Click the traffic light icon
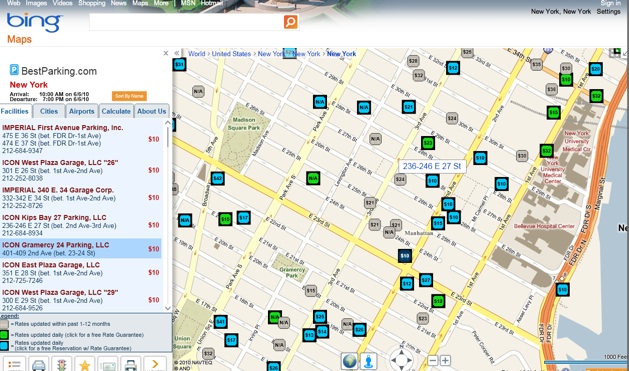629x371 pixels. [x=62, y=364]
